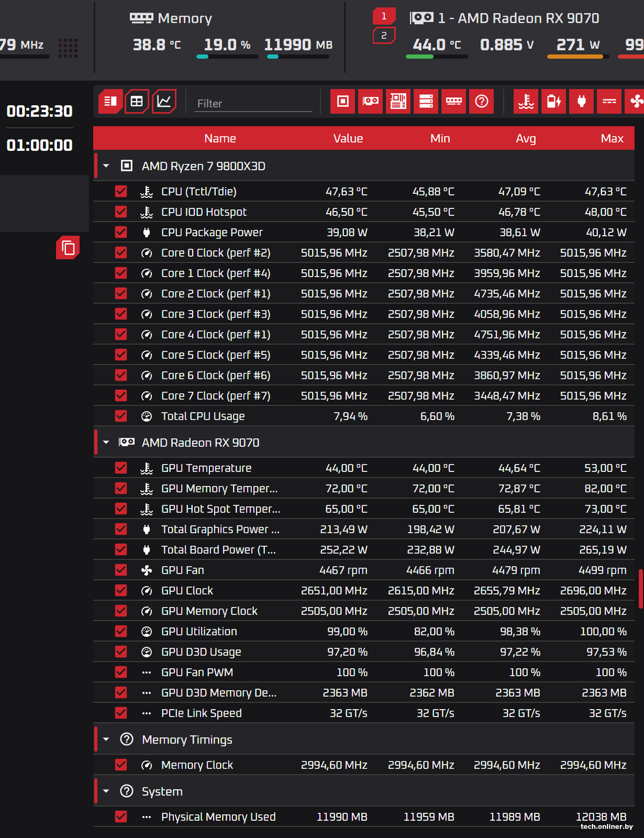Click the dotted grid icon beside MHz
The image size is (644, 838).
tap(68, 48)
